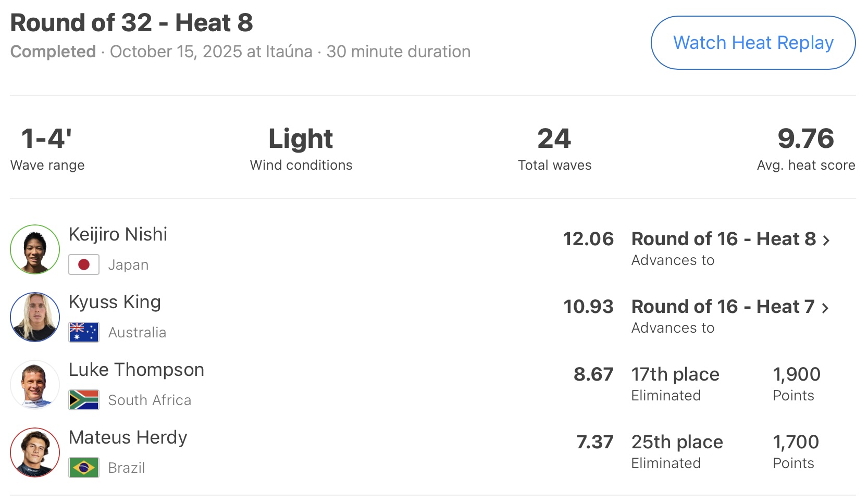Click chevron next to Round of 16 Heat 8
This screenshot has width=868, height=504.
coord(826,241)
